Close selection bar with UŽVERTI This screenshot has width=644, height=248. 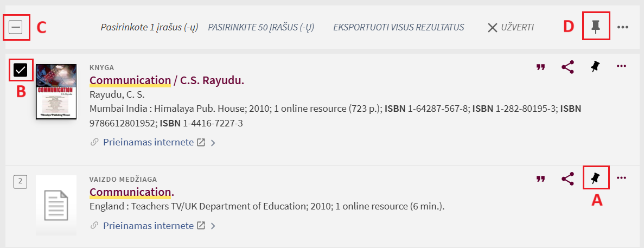tap(511, 27)
